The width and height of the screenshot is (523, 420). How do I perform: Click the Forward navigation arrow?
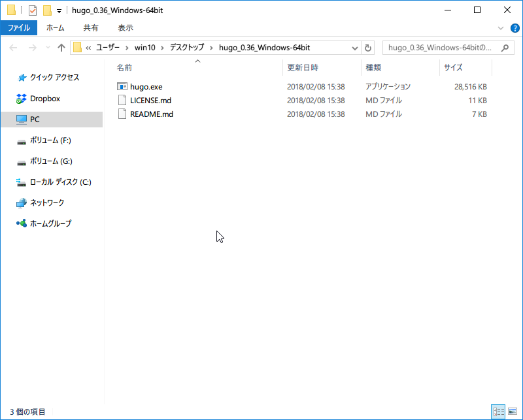pyautogui.click(x=32, y=48)
